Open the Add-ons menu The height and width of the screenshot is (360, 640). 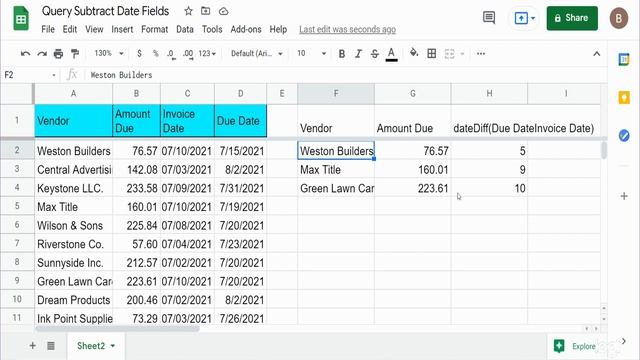click(x=246, y=29)
